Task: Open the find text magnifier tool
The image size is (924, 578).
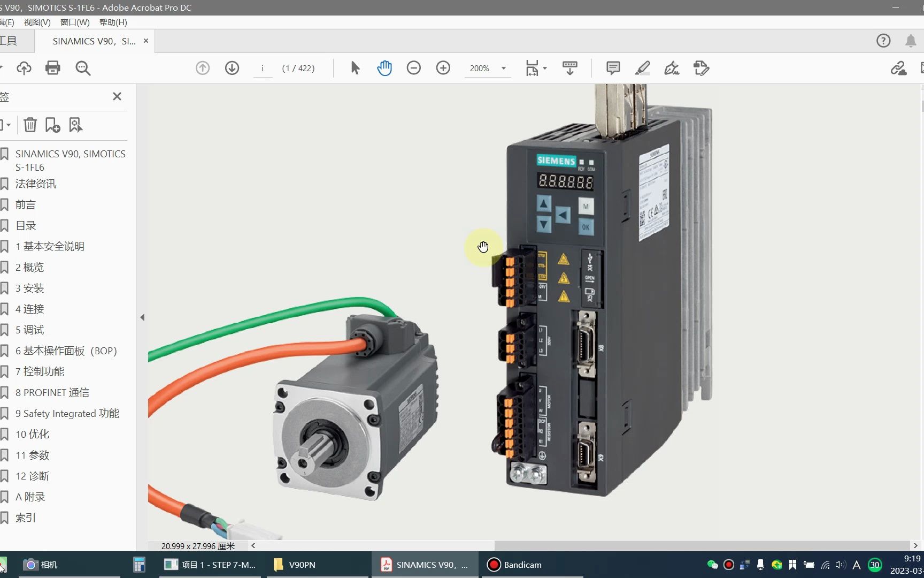Action: 83,68
